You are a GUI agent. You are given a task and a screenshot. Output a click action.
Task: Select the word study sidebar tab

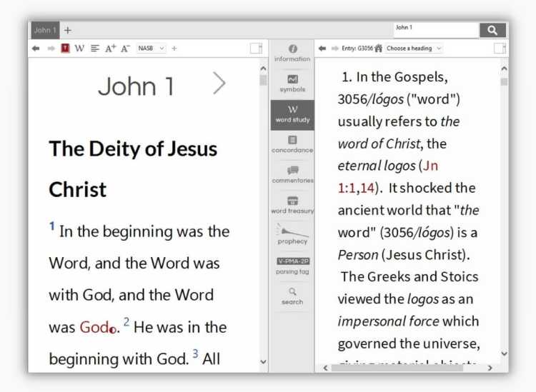292,114
